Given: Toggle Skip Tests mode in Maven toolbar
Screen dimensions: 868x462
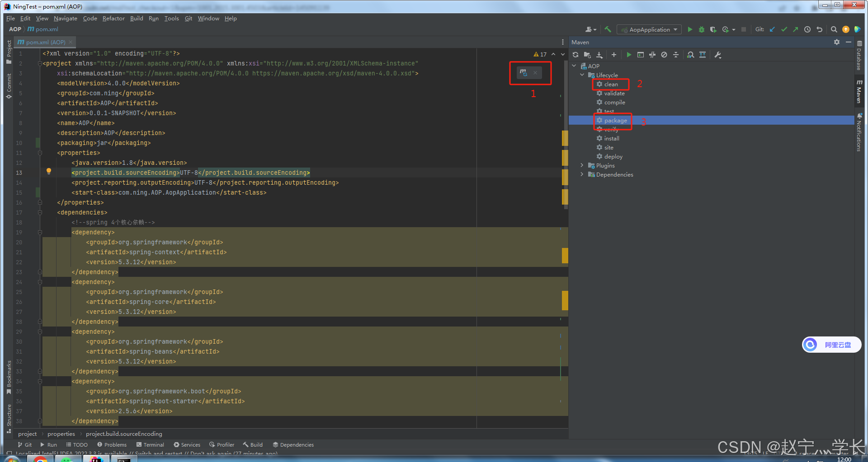Looking at the screenshot, I should tap(664, 55).
